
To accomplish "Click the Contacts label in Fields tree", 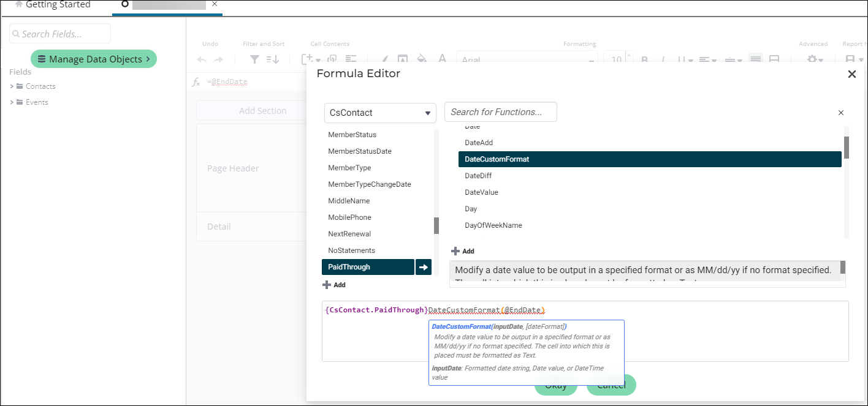I will [x=40, y=86].
